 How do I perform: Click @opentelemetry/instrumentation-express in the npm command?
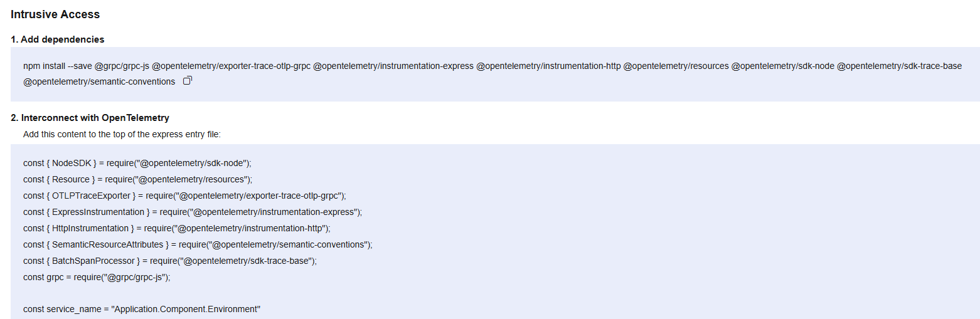[393, 66]
